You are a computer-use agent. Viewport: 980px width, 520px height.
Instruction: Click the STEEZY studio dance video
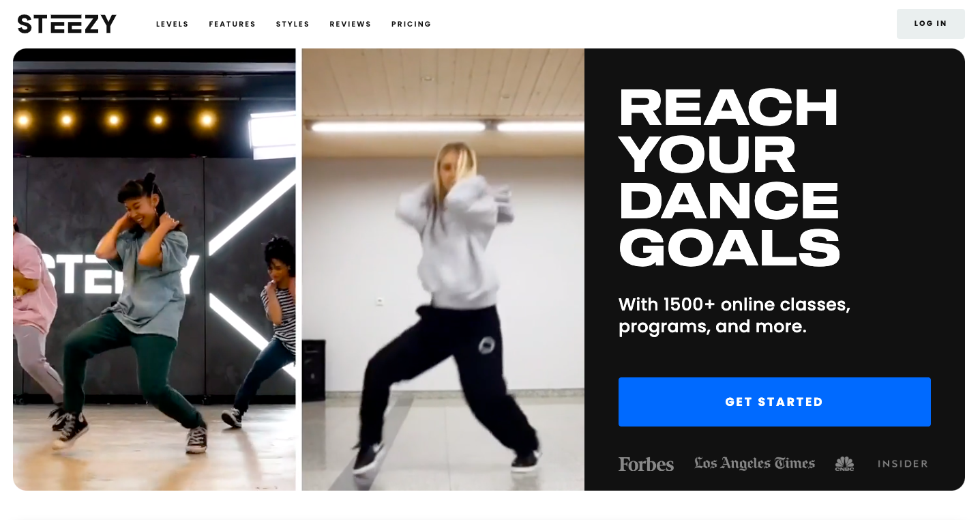click(x=154, y=270)
